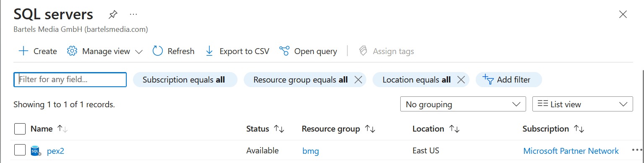The image size is (644, 163).
Task: Export the list to CSV
Action: (237, 51)
